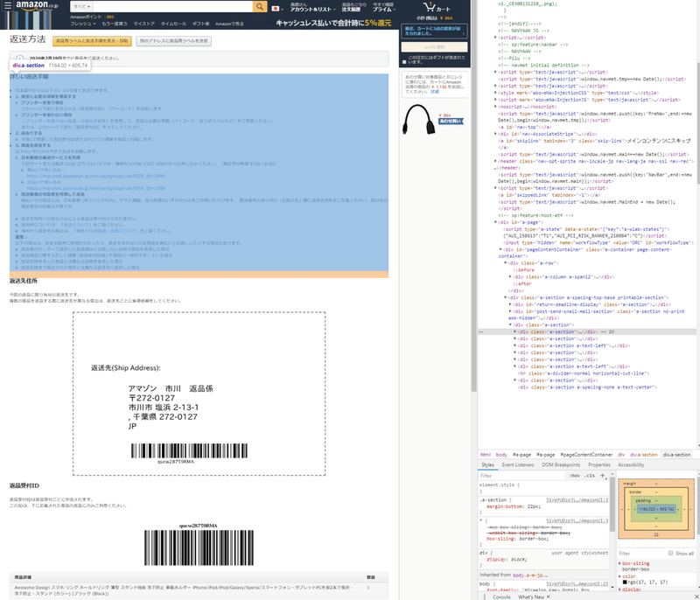Click the AmazonUI:3 source link for .a-section
This screenshot has width=700, height=600.
577,500
